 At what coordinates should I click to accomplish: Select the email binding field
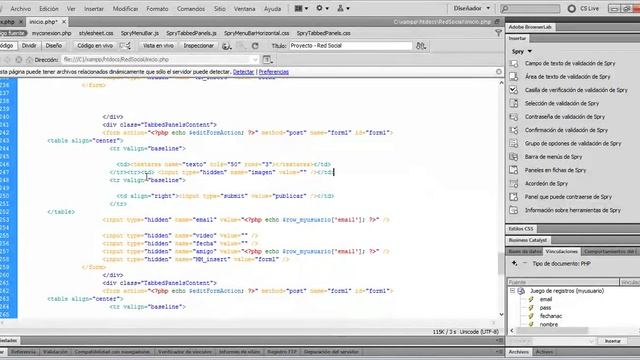(x=546, y=299)
